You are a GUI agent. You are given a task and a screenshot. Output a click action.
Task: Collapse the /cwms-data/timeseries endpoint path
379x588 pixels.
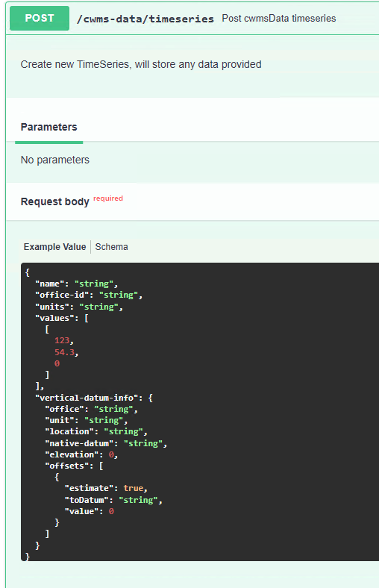pyautogui.click(x=145, y=19)
